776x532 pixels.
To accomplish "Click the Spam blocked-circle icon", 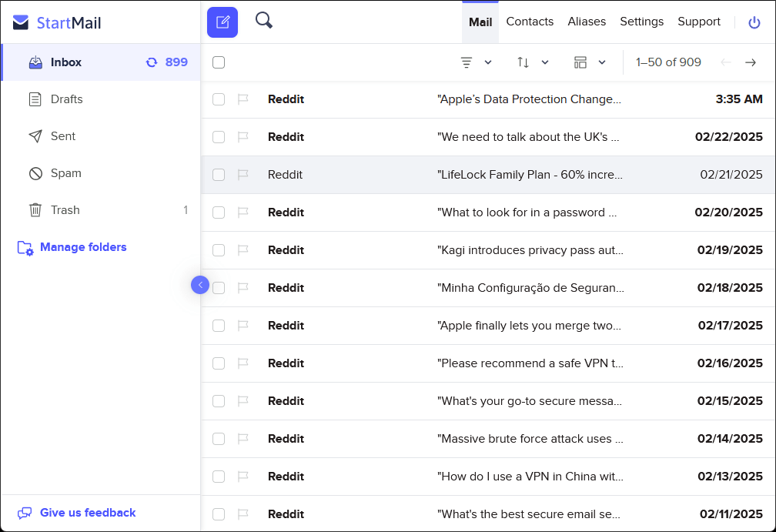I will [35, 173].
